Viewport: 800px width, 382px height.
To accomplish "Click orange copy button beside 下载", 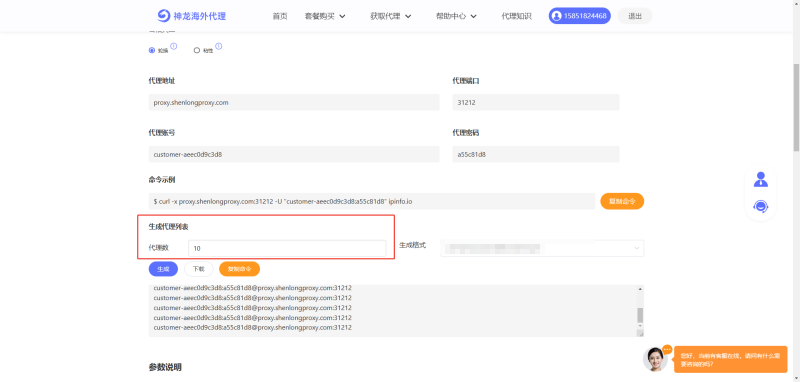I will (239, 269).
